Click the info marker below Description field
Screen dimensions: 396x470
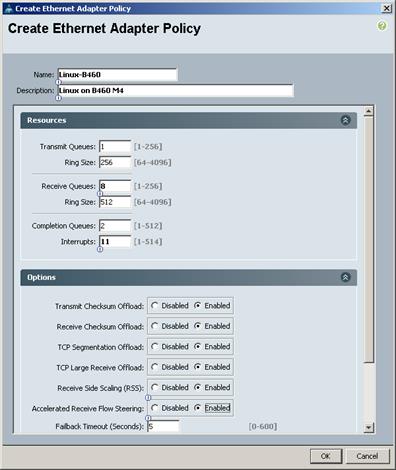click(59, 98)
